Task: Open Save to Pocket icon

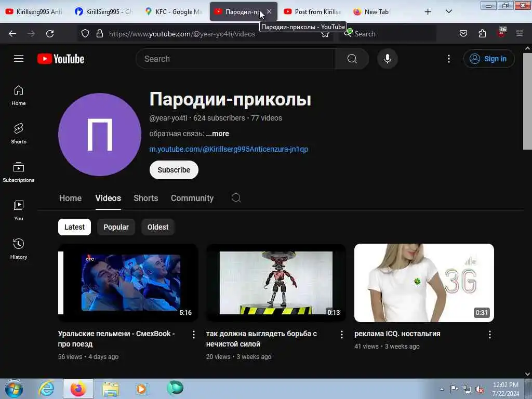Action: tap(463, 33)
